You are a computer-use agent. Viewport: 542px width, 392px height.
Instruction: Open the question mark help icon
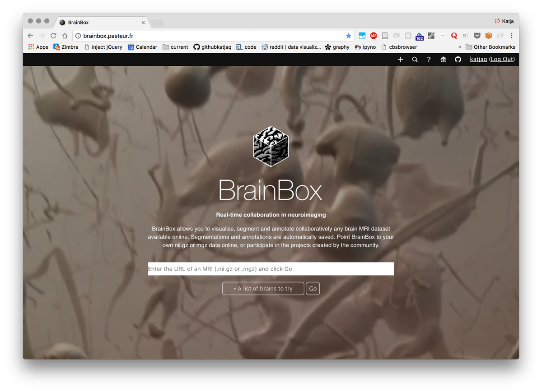429,60
